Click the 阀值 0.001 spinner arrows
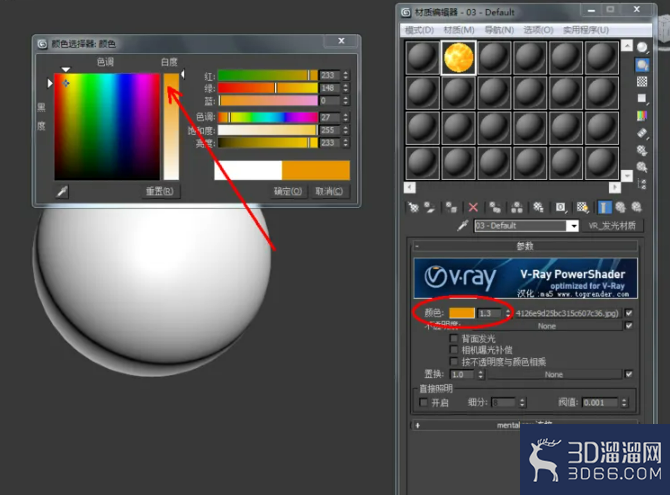 tap(624, 402)
